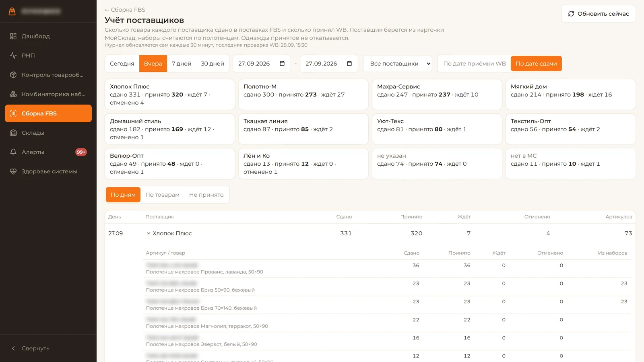Viewport: 644px width, 362px height.
Task: Select the Ткацкая линия supplier card
Action: [303, 129]
